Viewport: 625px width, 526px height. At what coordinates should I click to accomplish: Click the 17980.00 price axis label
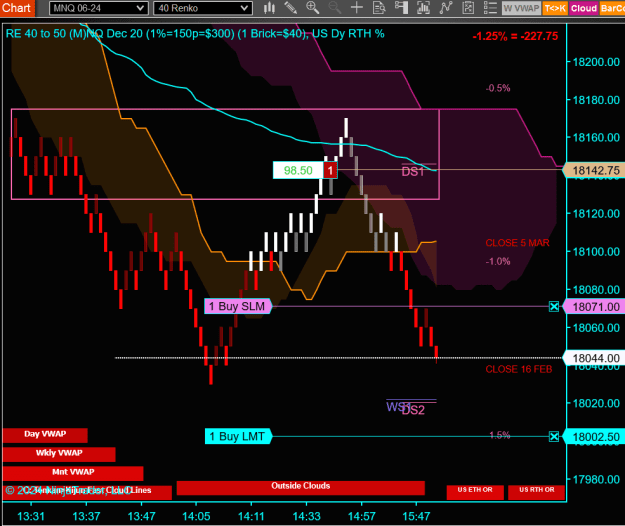point(596,479)
